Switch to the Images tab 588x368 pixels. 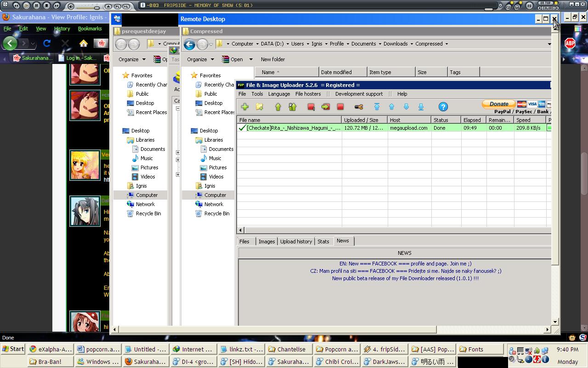266,241
